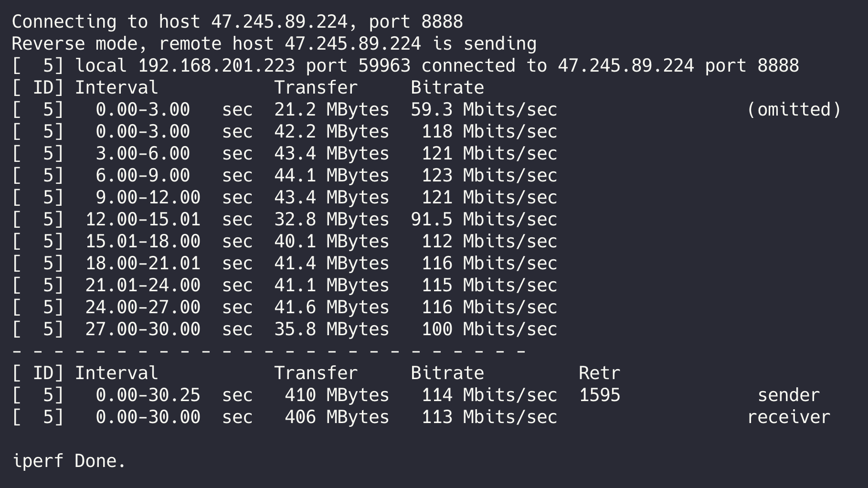Click the 1595 retransmits value
Viewport: 868px width, 488px height.
point(599,395)
